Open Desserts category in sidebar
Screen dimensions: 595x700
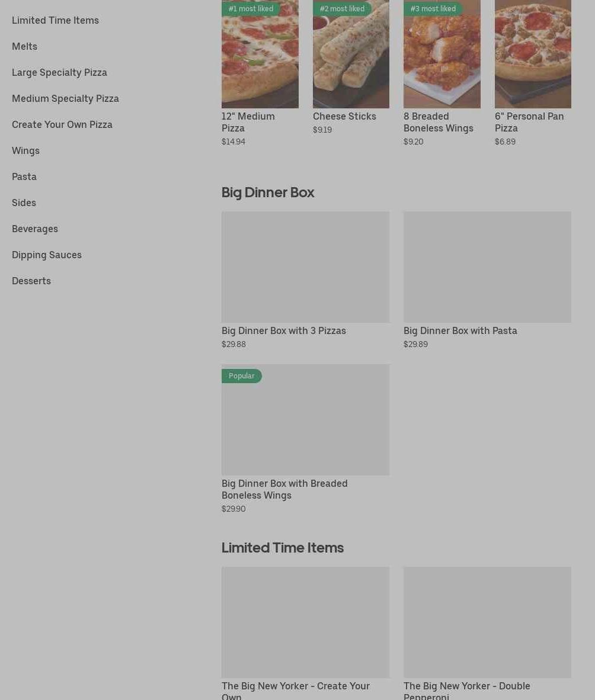[31, 281]
